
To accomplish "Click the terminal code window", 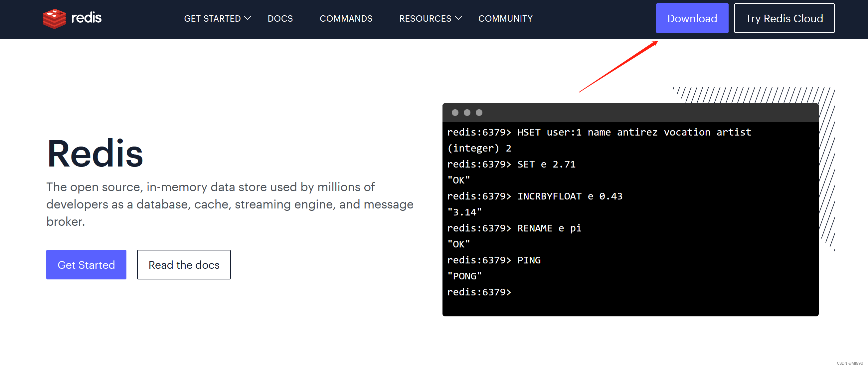I will [x=630, y=209].
